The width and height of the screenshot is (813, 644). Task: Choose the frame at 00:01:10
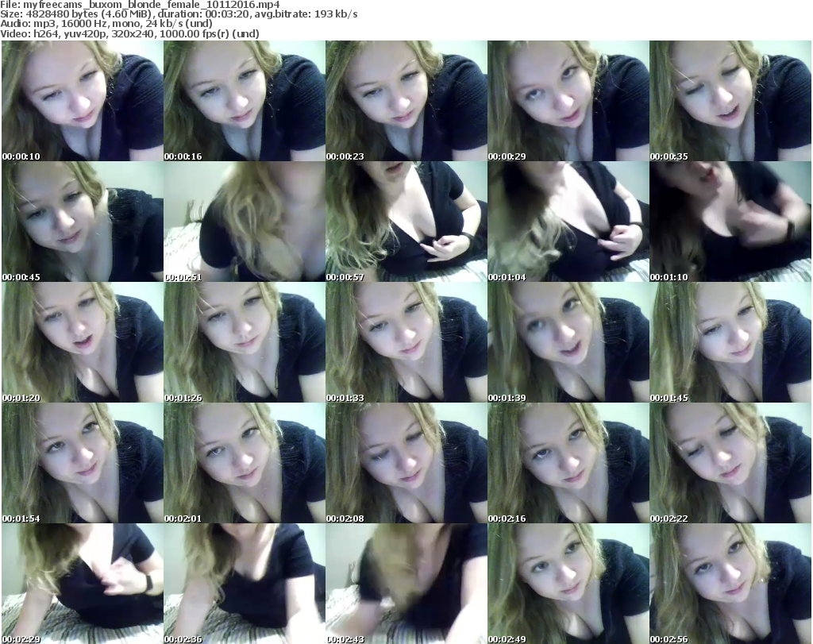point(730,222)
